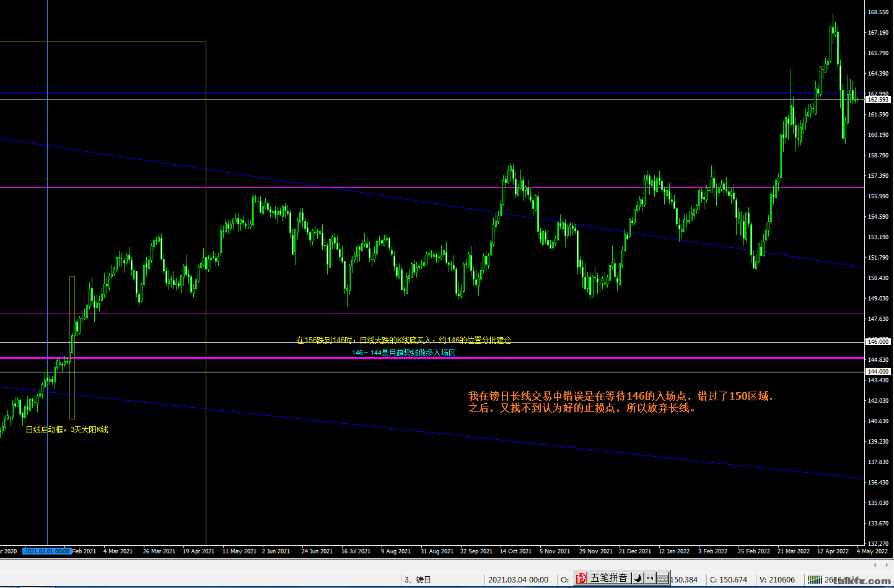
Task: Click the 22 Sep 2021 time axis label
Action: click(x=476, y=551)
